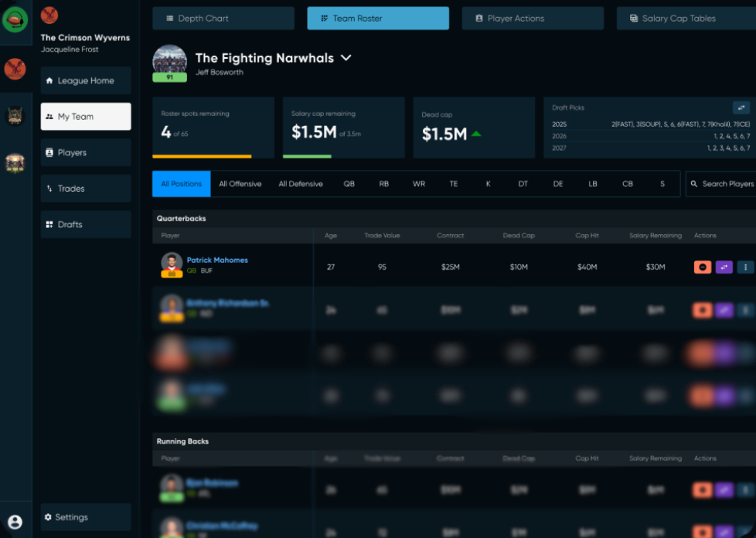Open Drafts from the sidebar
The height and width of the screenshot is (538, 756).
[85, 224]
